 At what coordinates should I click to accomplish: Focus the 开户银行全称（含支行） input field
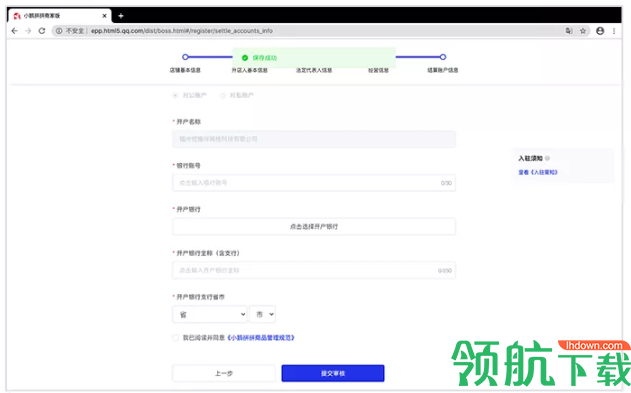[x=314, y=270]
